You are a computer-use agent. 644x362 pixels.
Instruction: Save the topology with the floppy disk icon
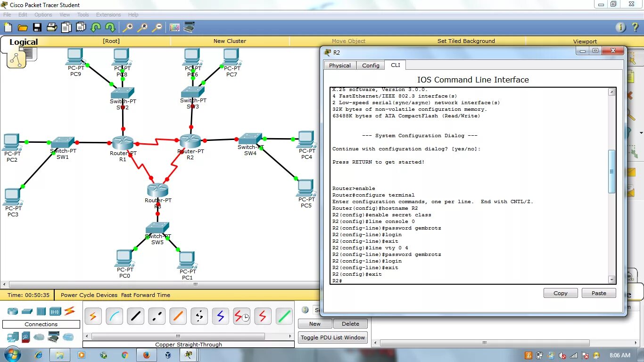coord(37,27)
